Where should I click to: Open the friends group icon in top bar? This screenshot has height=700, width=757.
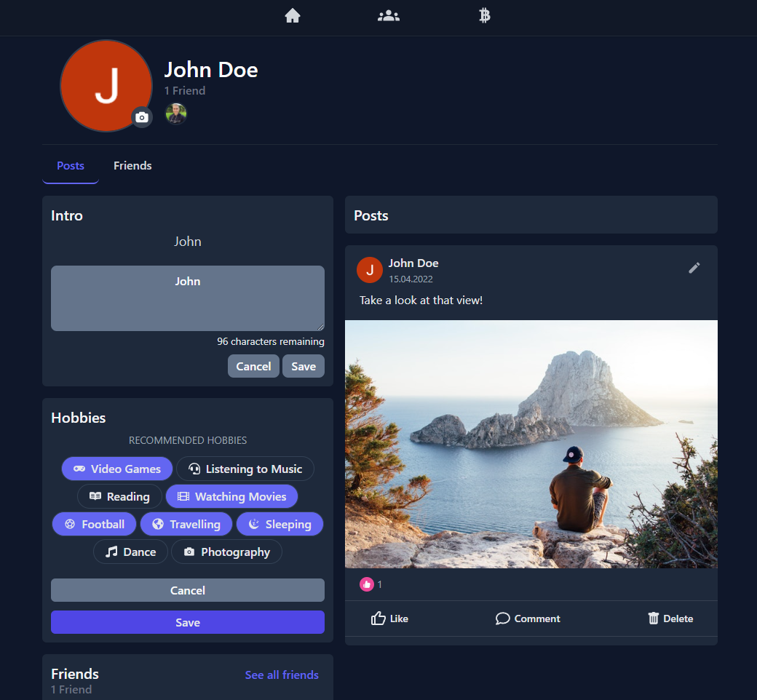click(389, 16)
